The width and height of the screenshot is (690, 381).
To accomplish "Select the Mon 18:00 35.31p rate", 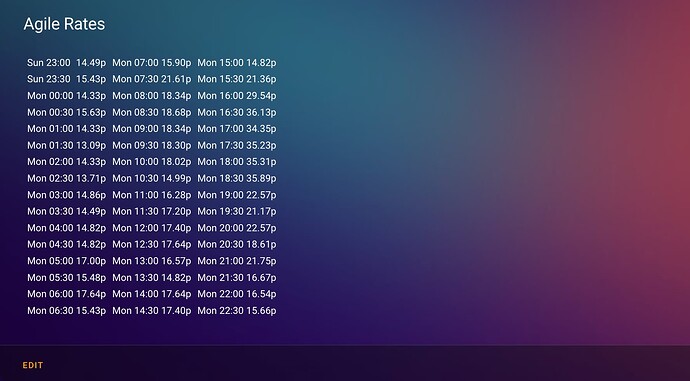I will [237, 162].
